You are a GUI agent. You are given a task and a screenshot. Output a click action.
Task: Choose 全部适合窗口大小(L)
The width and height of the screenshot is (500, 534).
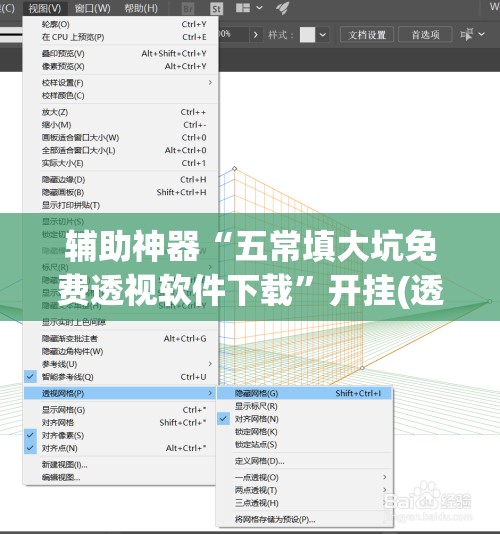tap(120, 150)
